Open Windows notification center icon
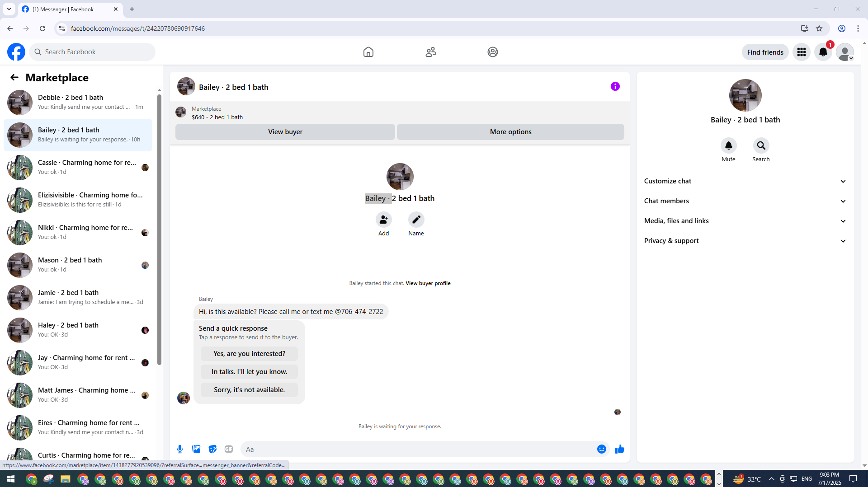This screenshot has height=487, width=868. pos(853,479)
